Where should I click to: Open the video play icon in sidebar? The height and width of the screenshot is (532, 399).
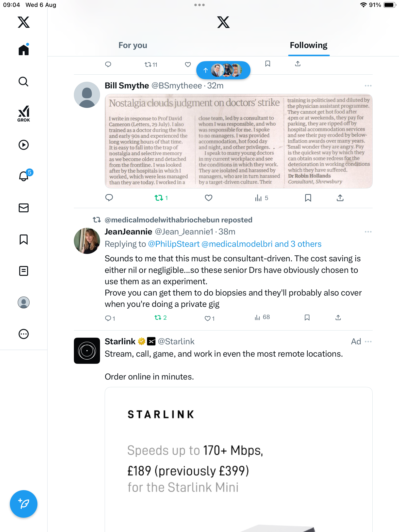[x=24, y=145]
